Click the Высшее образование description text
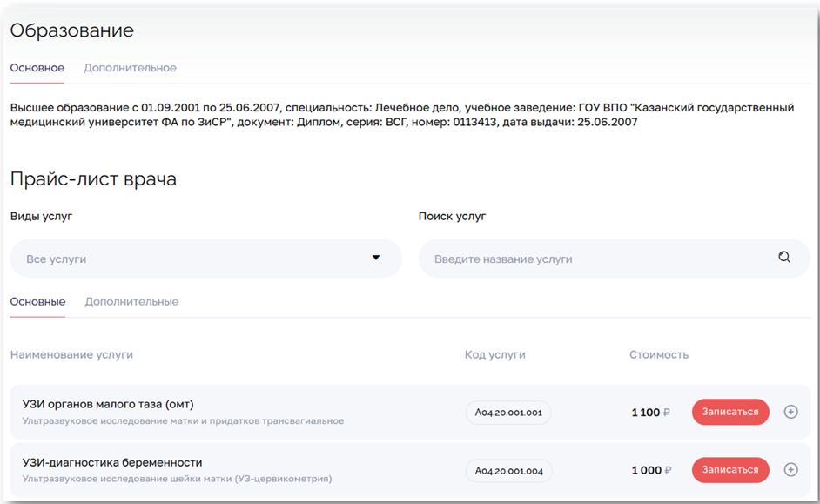820x504 pixels. pyautogui.click(x=402, y=115)
